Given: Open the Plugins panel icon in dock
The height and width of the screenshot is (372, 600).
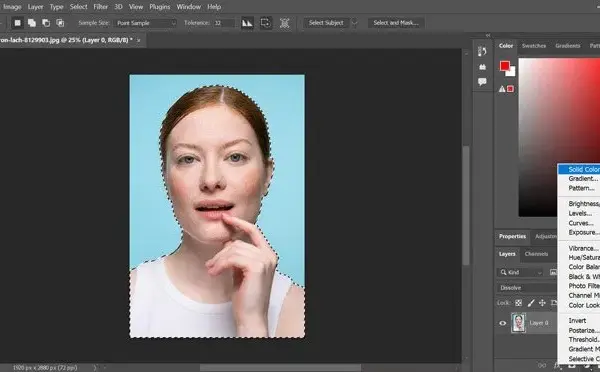Looking at the screenshot, I should tap(482, 67).
